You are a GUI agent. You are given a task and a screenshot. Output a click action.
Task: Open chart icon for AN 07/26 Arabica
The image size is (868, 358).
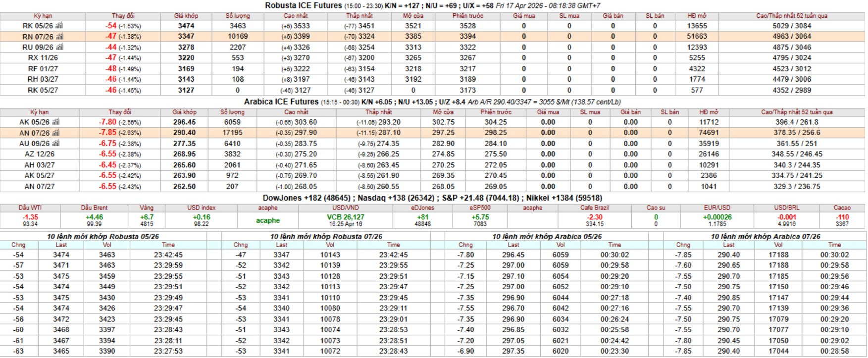pyautogui.click(x=56, y=133)
